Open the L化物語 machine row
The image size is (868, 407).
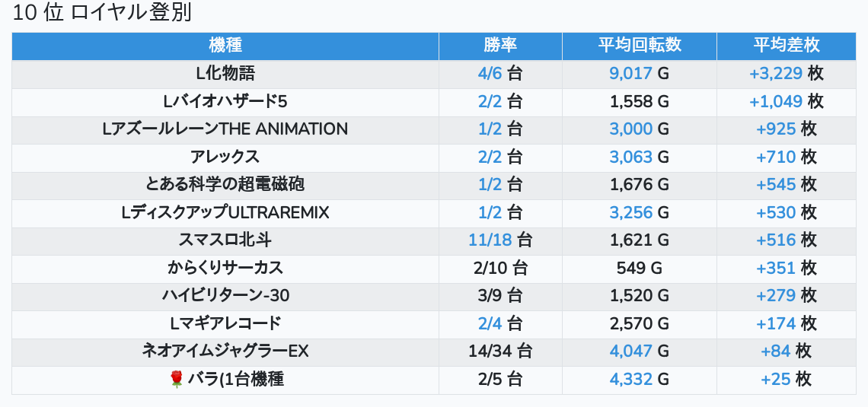(225, 74)
